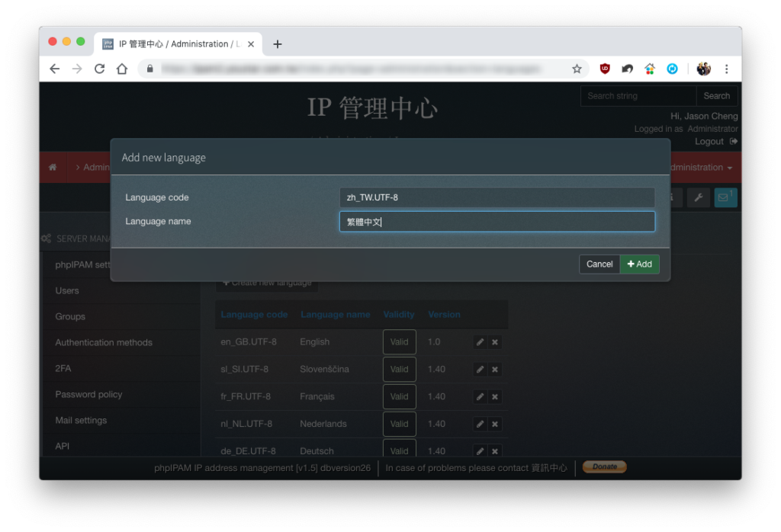Open the mail envelope icon in toolbar

point(725,197)
